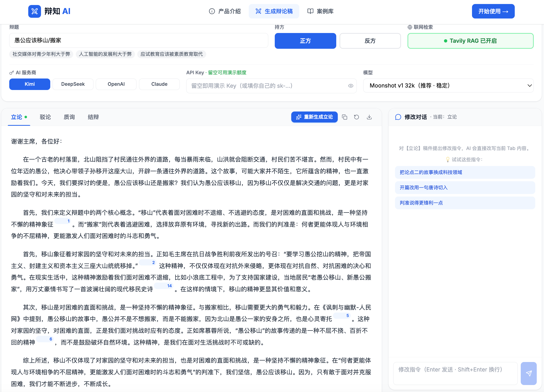
Task: Click the 开始使用 button
Action: pos(493,11)
